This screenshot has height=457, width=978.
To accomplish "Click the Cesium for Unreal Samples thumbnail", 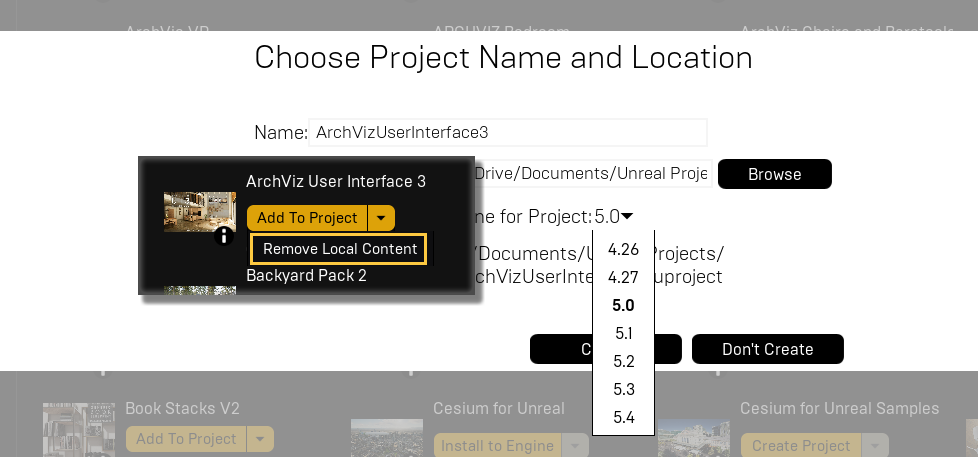I will (694, 438).
